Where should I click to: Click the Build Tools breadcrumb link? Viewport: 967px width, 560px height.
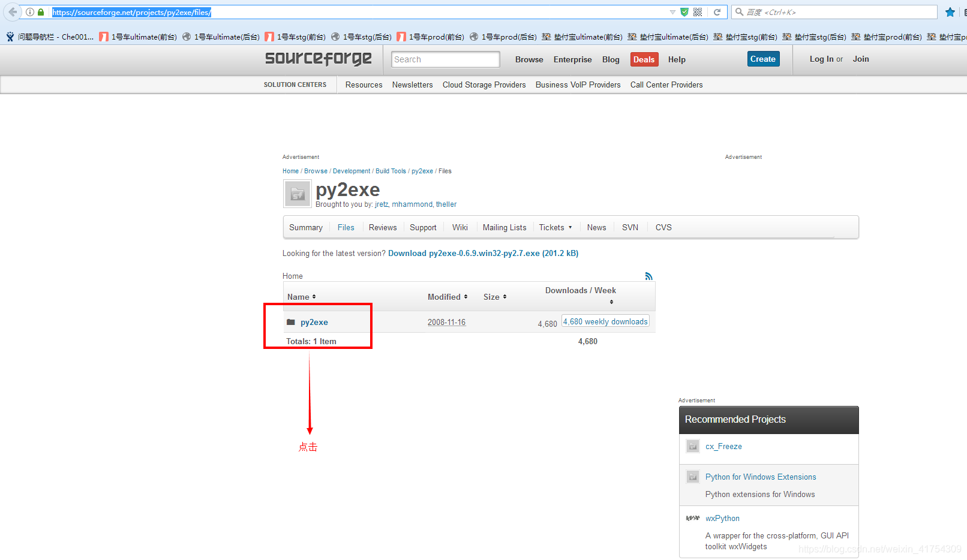pyautogui.click(x=391, y=171)
